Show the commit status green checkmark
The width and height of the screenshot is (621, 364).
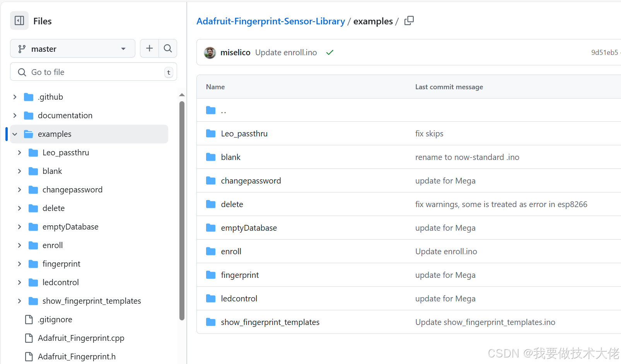330,53
